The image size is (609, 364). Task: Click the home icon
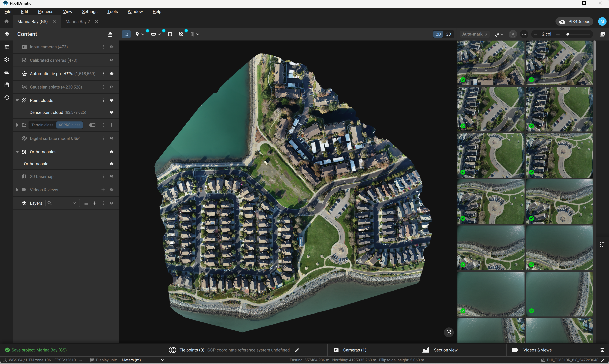7,22
